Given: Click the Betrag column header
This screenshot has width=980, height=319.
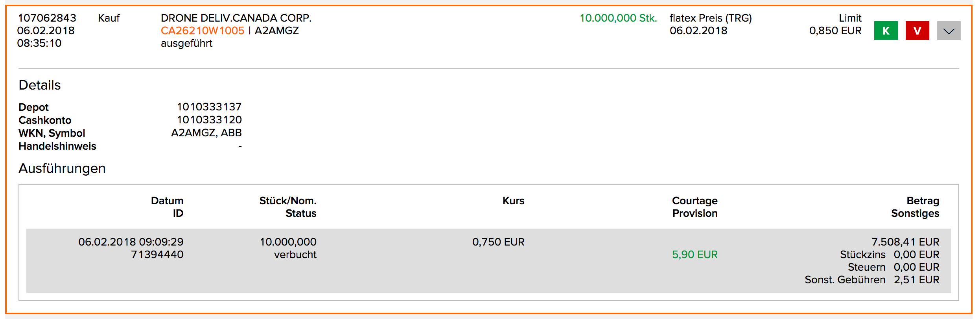Looking at the screenshot, I should point(923,201).
